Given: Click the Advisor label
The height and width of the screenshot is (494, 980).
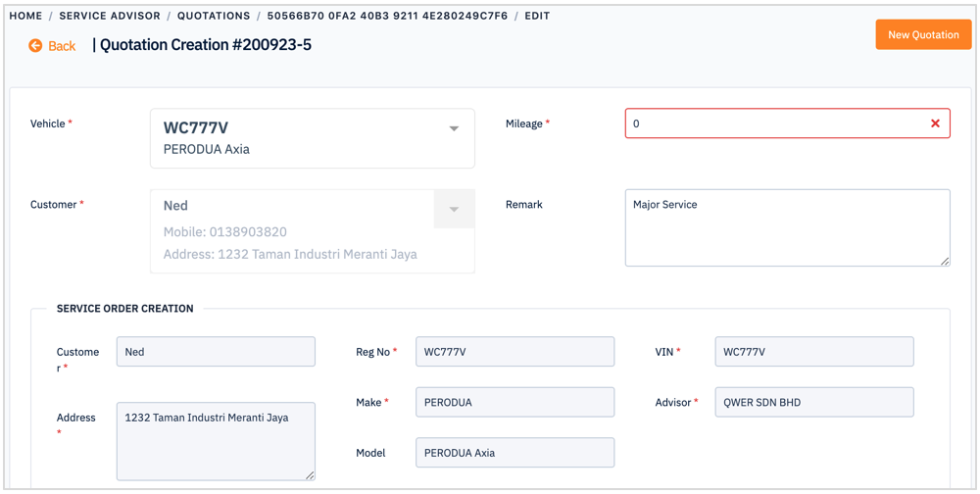Looking at the screenshot, I should pos(672,402).
